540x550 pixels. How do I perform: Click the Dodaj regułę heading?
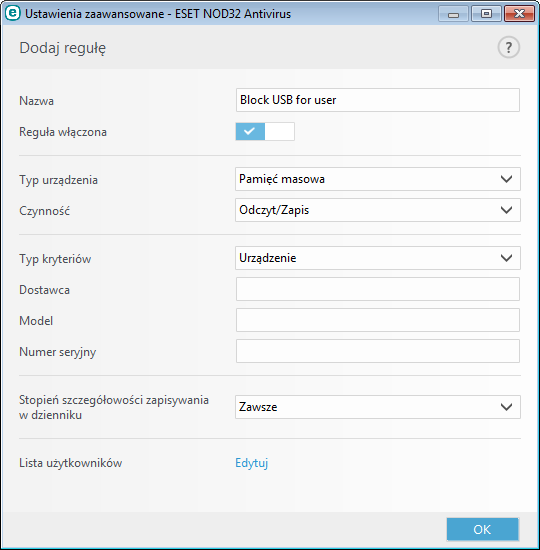pos(62,48)
